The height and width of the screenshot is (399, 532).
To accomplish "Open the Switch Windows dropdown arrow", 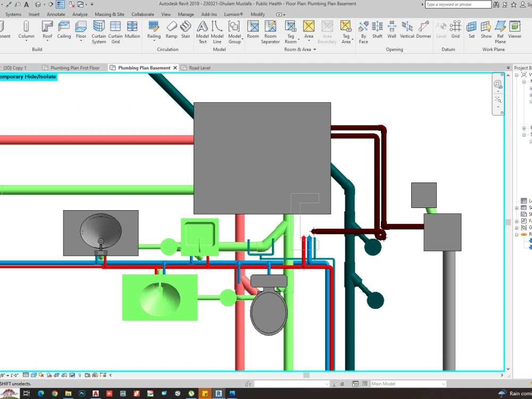I will (86, 4).
